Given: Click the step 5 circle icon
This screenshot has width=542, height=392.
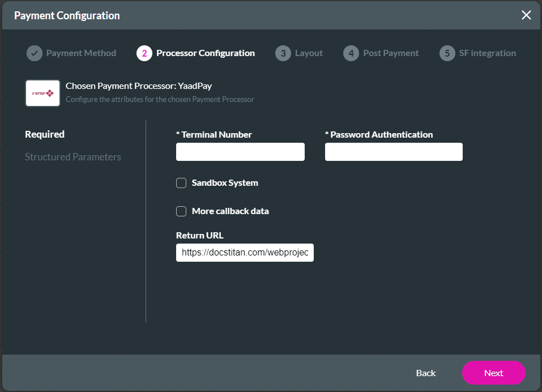Looking at the screenshot, I should 447,53.
